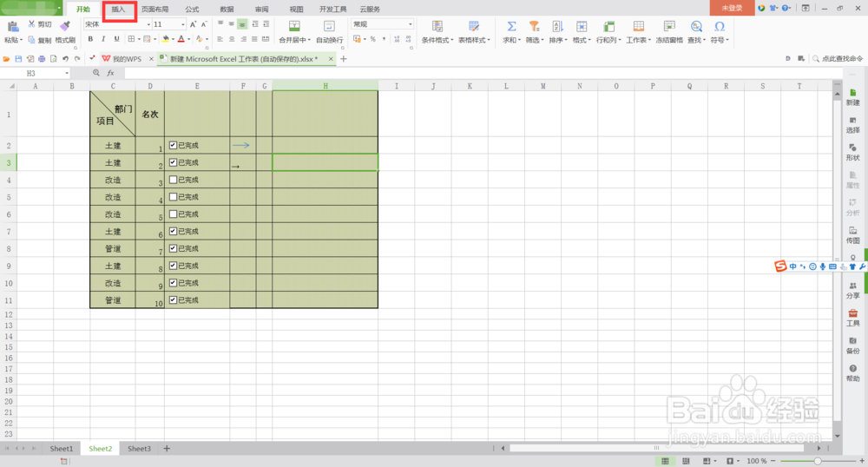Uncheck 已完成 checkbox in row 3
868x467 pixels.
click(x=174, y=162)
